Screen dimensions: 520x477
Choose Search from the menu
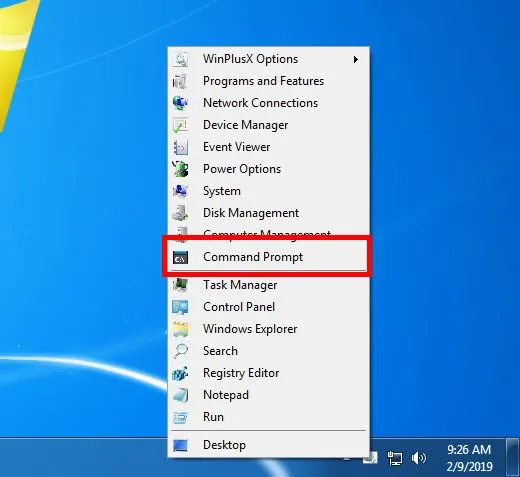click(268, 351)
